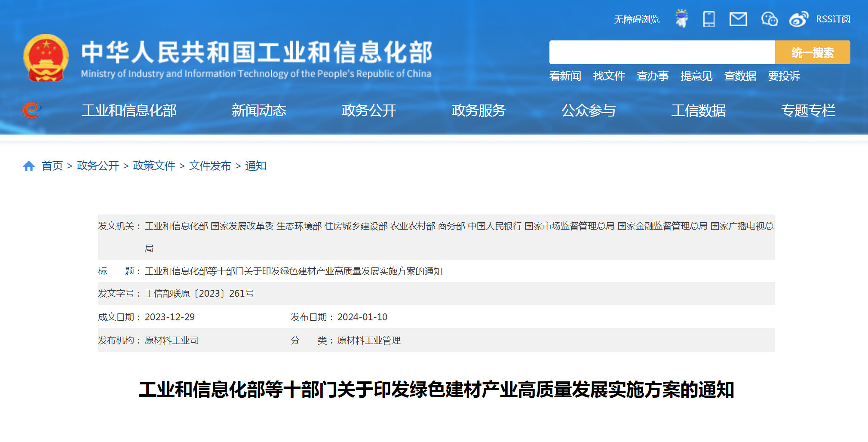Click the 无障碍浏览 link
Image resolution: width=868 pixels, height=442 pixels.
coord(636,19)
